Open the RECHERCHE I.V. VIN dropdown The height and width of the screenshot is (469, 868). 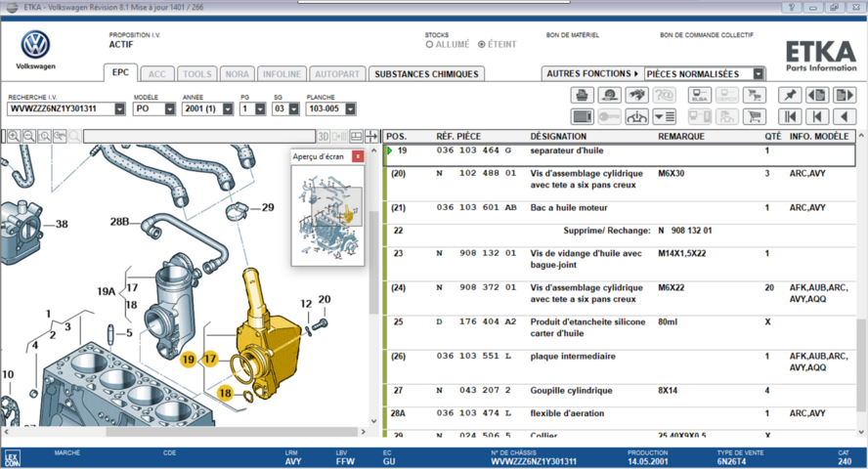pos(119,109)
